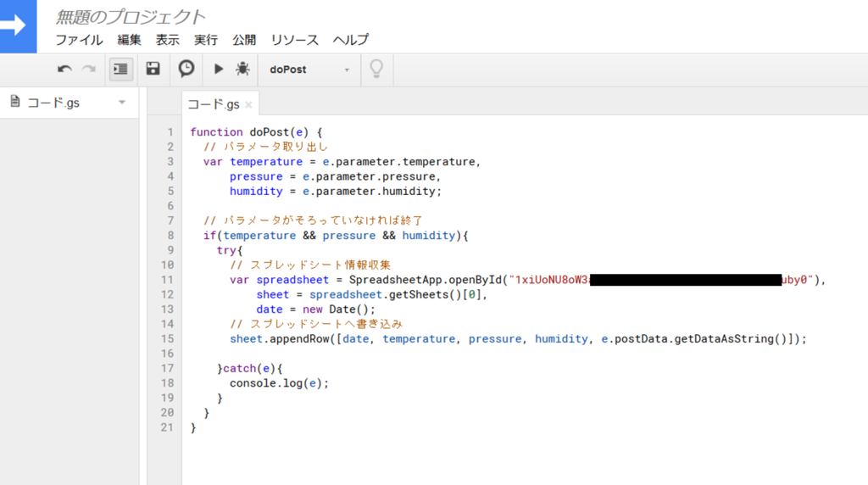Switch to the コード.gs editor tab
Screen dimensions: 868x485
[x=214, y=104]
